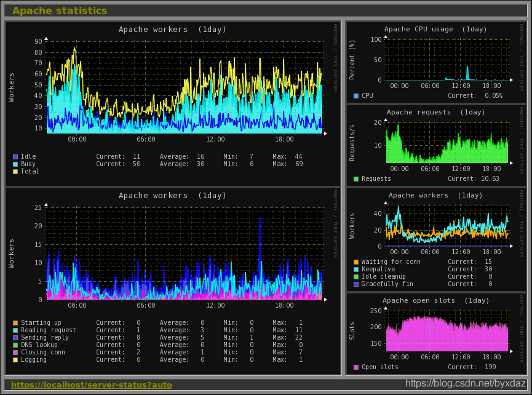Screen dimensions: 532x395
Task: Click the Sending reply legend swatch
Action: pos(15,338)
